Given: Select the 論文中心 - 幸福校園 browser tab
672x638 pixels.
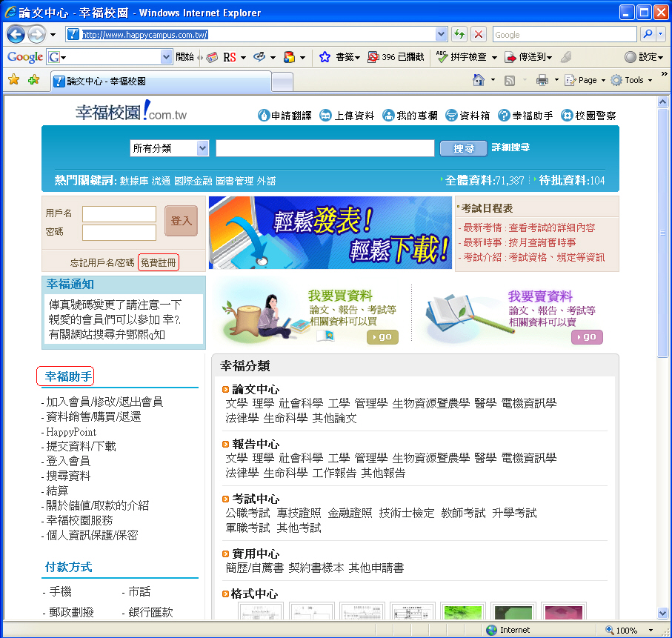Looking at the screenshot, I should click(162, 81).
